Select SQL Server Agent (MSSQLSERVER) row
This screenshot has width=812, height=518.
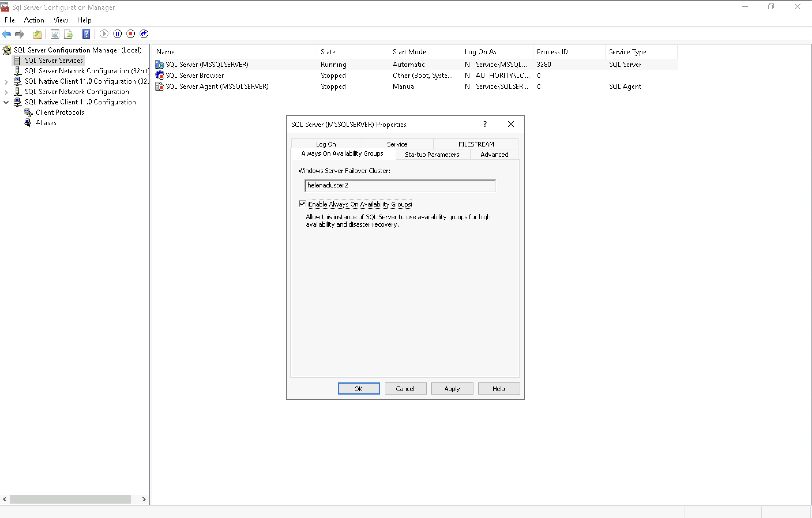217,86
